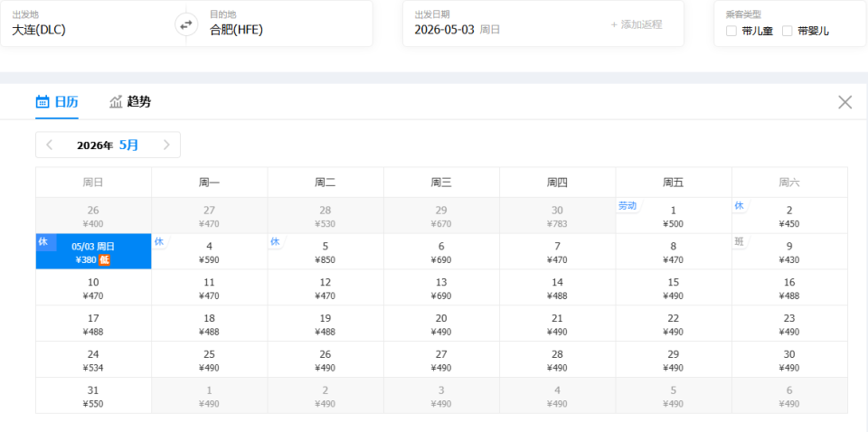Switch to the 日历 tab
The width and height of the screenshot is (868, 432).
(57, 102)
